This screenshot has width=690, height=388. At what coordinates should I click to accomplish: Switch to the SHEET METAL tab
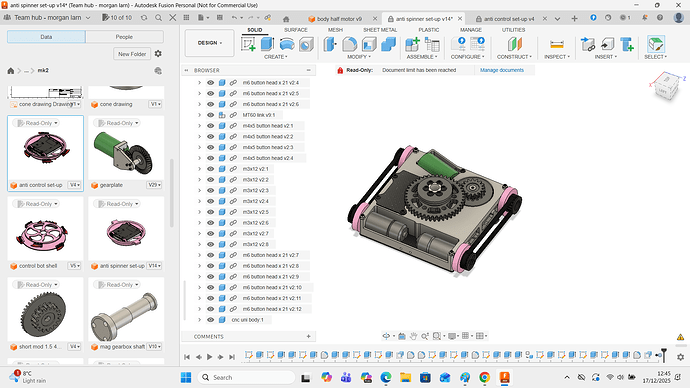pos(380,30)
